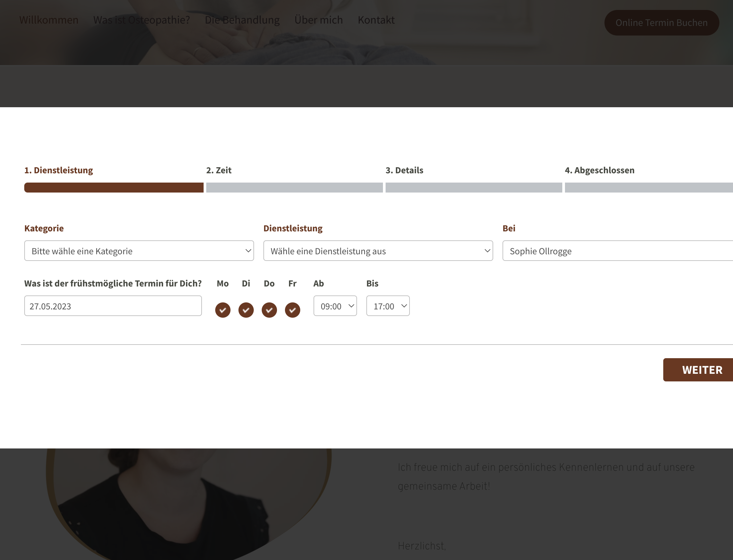
Task: Click the Bis label
Action: click(372, 283)
